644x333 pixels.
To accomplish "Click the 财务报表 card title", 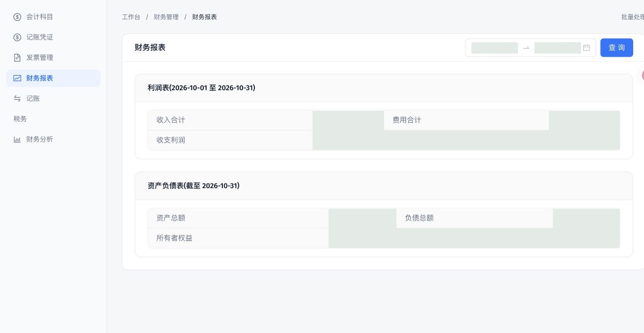I will coord(150,47).
